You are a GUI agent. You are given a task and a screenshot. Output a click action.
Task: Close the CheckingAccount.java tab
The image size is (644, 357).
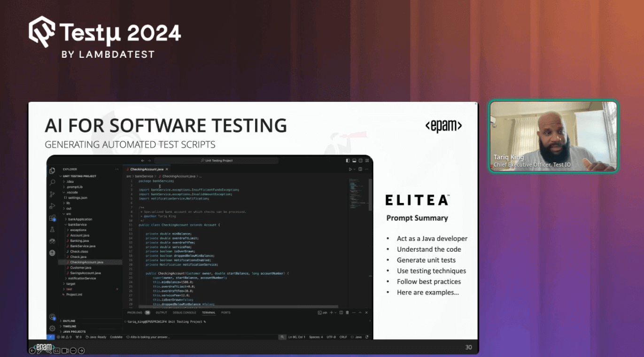click(x=167, y=169)
